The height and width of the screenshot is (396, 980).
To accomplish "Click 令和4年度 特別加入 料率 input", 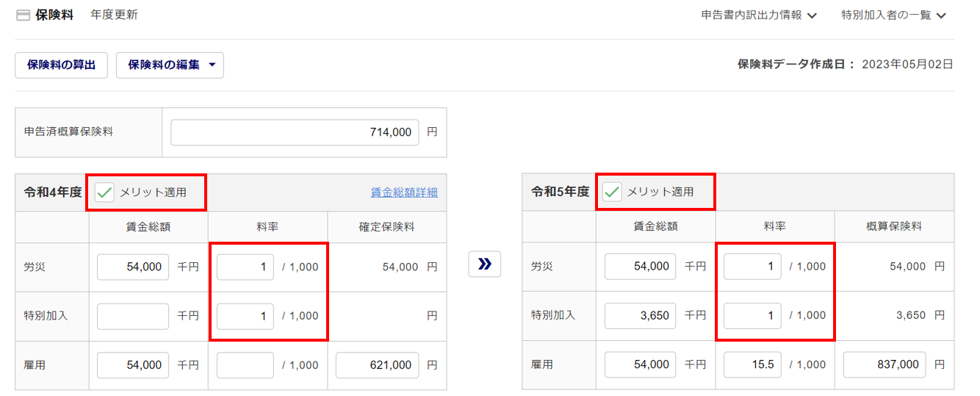I will (x=245, y=316).
